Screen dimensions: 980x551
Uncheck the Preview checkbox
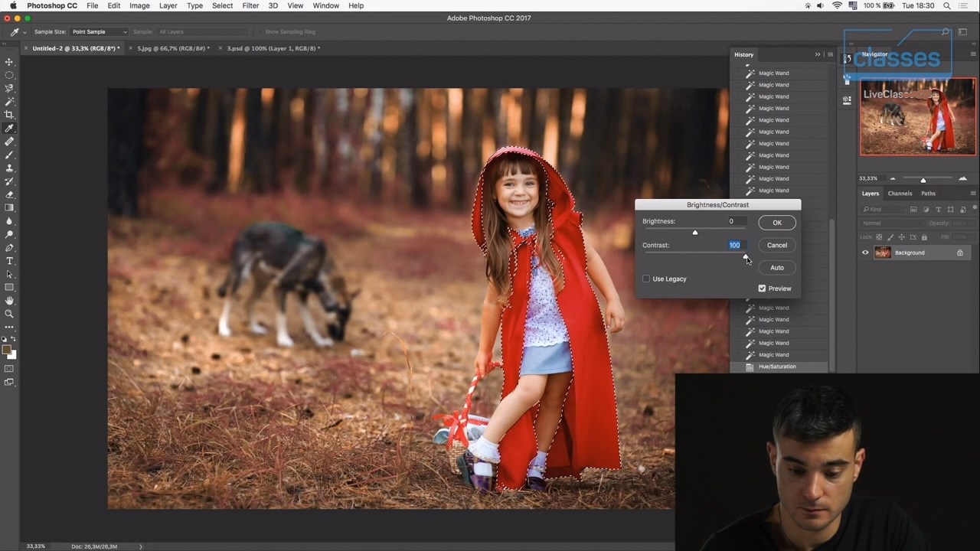[762, 289]
